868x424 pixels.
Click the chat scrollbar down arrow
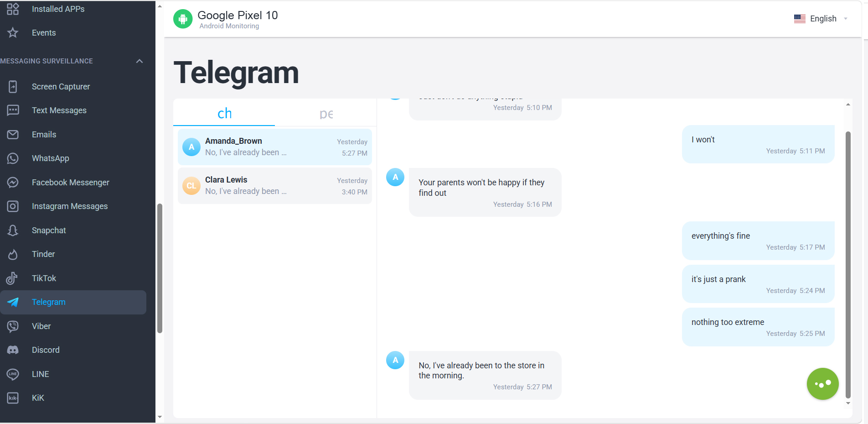click(848, 403)
